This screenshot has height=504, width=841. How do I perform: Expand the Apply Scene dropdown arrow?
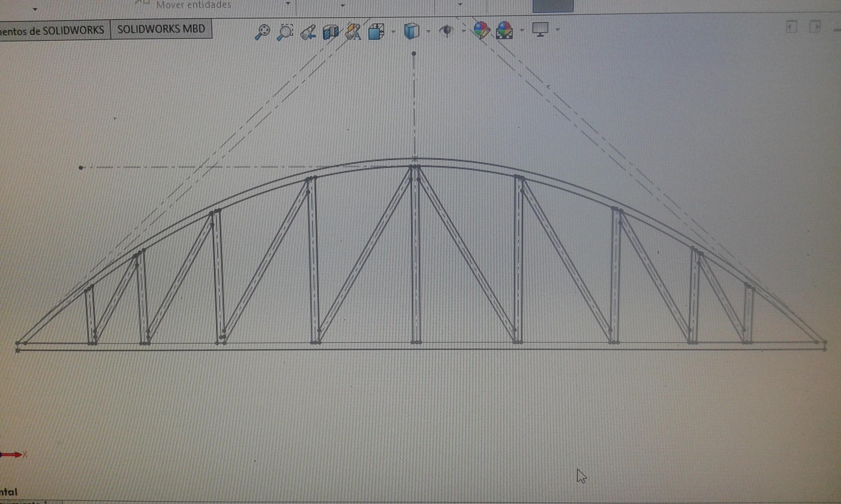pyautogui.click(x=522, y=30)
